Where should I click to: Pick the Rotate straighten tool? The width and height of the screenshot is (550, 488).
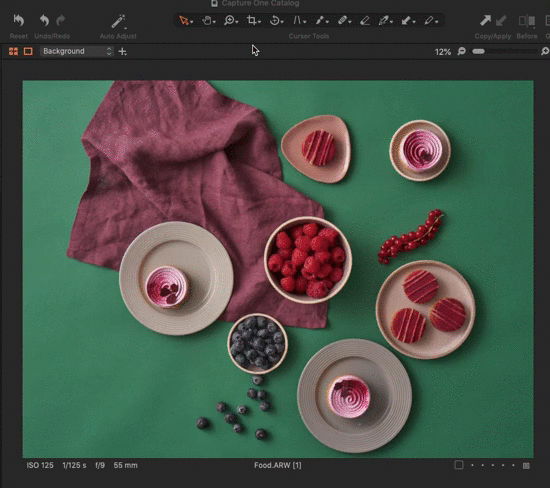tap(275, 21)
